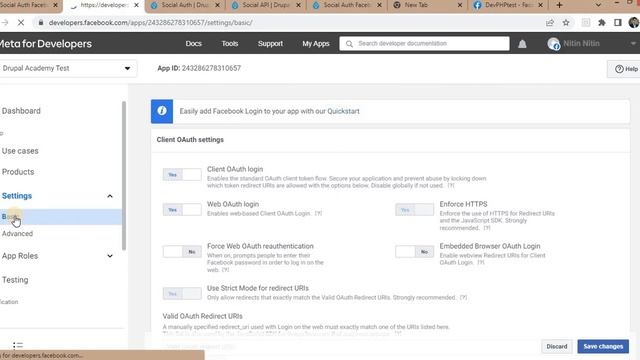Screen dimensions: 640x360
Task: Open Docs menu
Action: (x=193, y=44)
